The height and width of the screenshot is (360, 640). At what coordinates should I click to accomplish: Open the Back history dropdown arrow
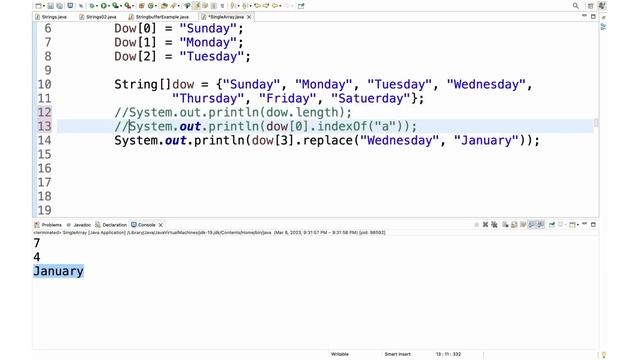pyautogui.click(x=280, y=6)
